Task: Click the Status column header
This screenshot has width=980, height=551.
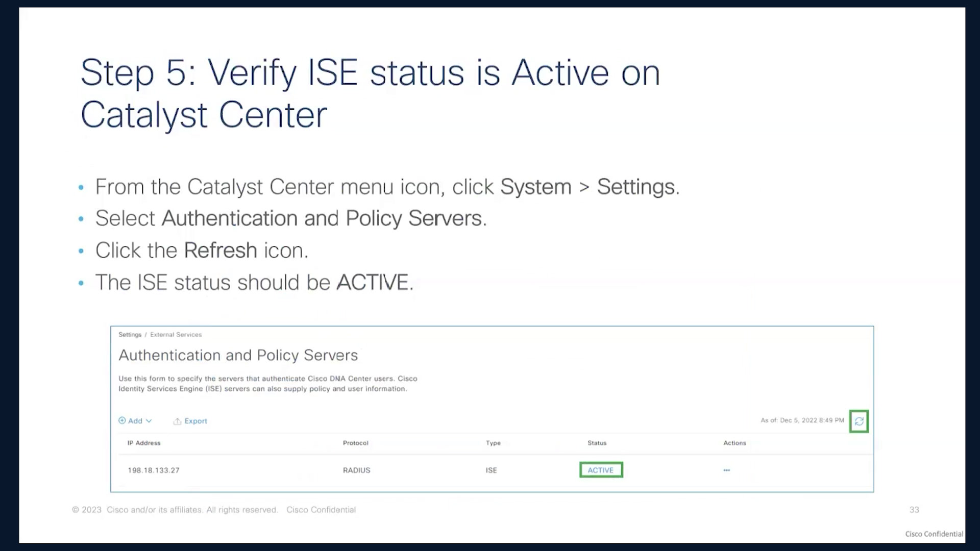Action: tap(597, 443)
